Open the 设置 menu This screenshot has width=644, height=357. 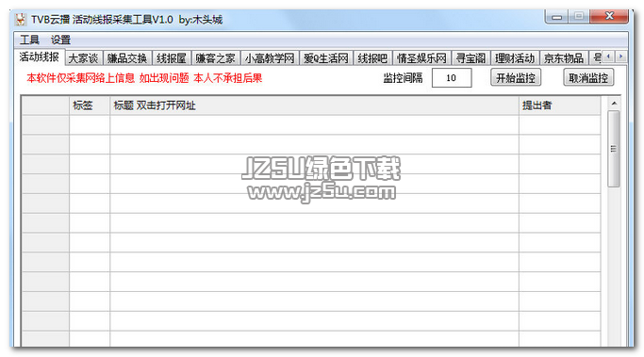click(60, 40)
